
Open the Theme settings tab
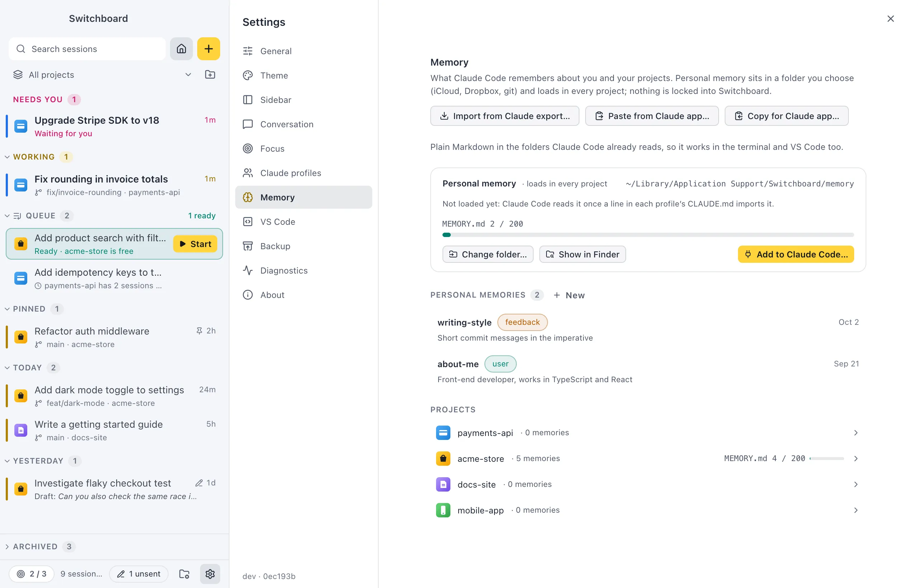pos(304,75)
